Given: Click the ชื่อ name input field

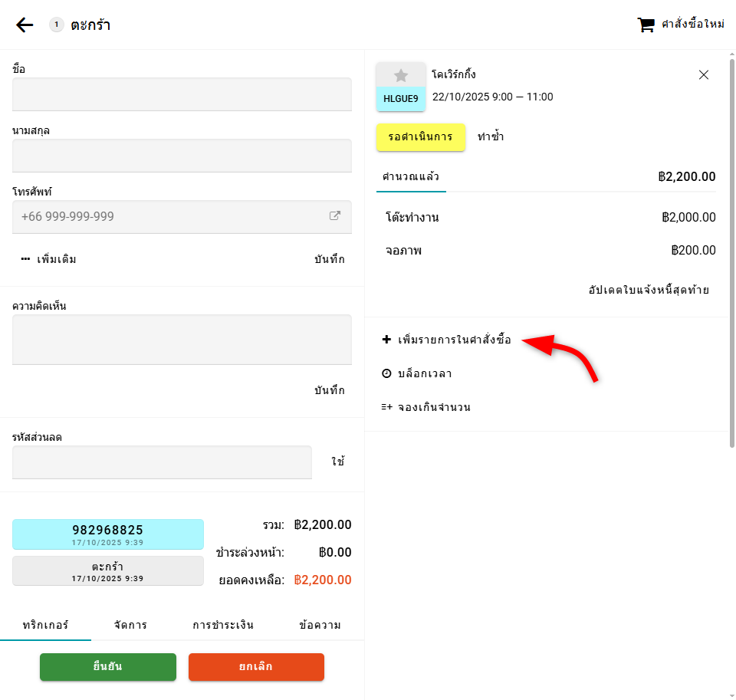Looking at the screenshot, I should point(182,94).
